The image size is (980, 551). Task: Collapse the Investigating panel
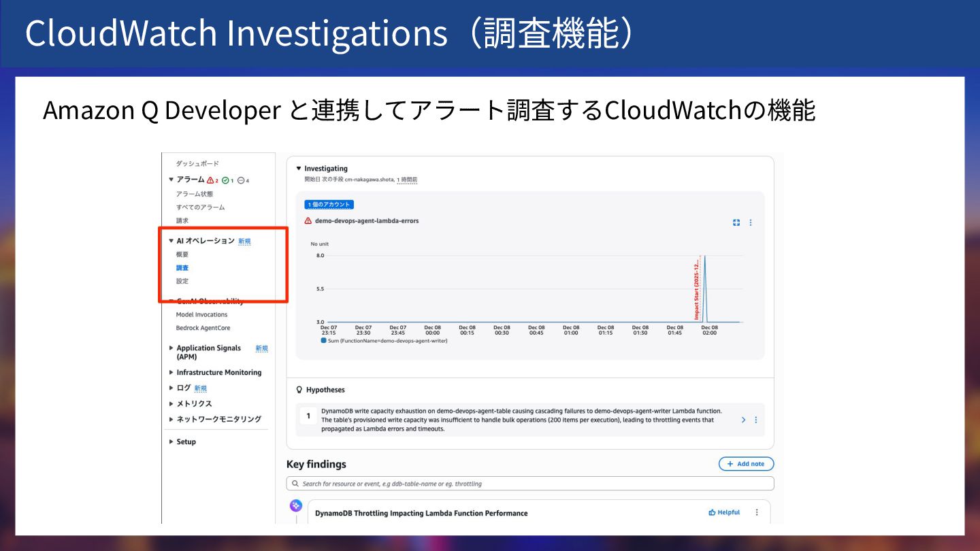coord(298,168)
